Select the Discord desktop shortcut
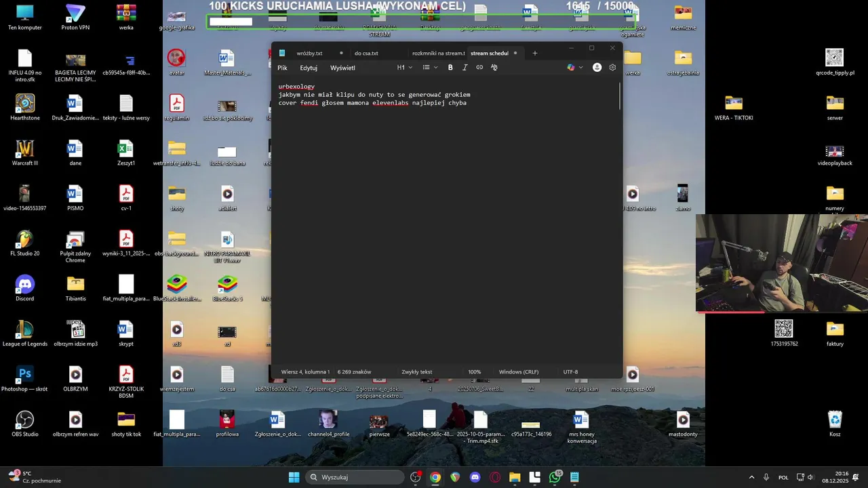868x488 pixels. coord(25,289)
